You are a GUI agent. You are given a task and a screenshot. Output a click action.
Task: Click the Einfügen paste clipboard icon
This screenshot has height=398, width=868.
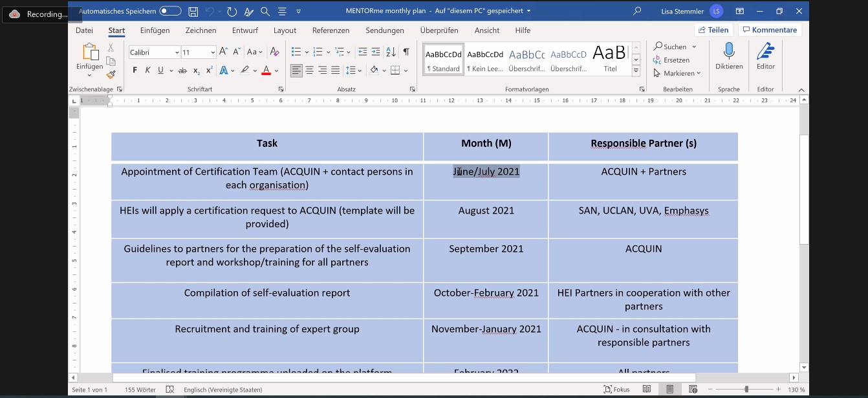[x=89, y=52]
